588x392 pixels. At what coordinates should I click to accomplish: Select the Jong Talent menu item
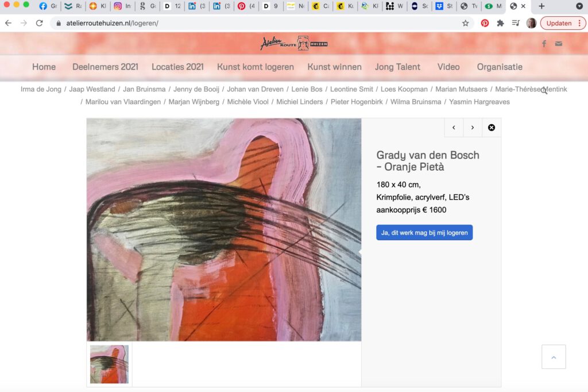[x=397, y=67]
